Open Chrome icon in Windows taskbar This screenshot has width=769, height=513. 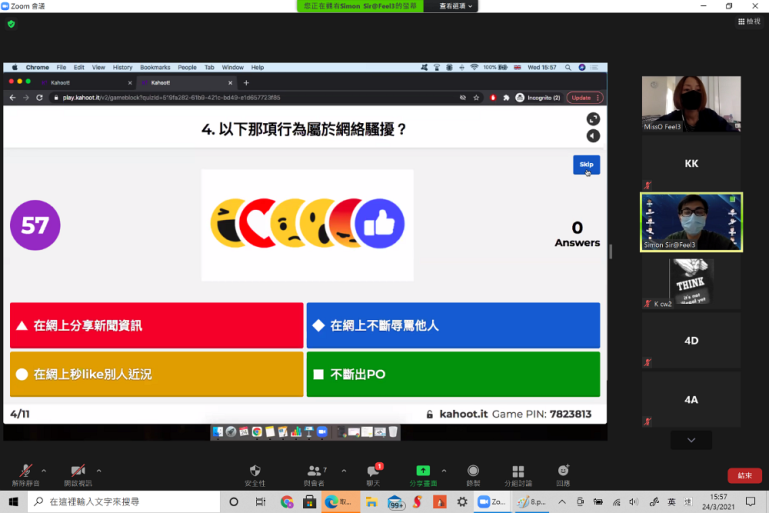pyautogui.click(x=287, y=502)
